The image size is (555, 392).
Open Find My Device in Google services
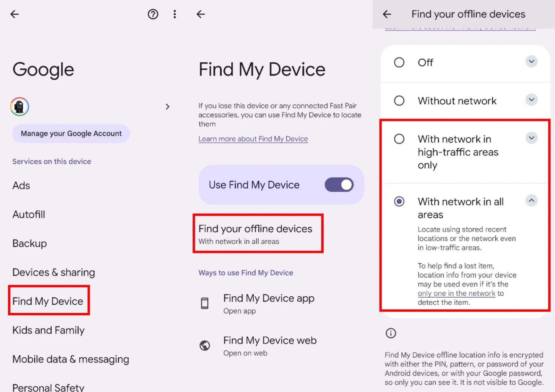[48, 301]
